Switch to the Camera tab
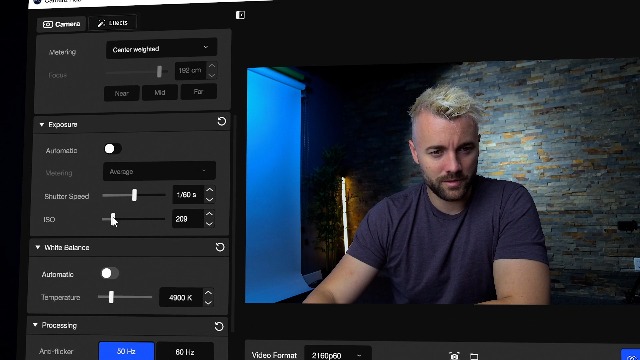Screen dimensions: 640x360 (62, 24)
